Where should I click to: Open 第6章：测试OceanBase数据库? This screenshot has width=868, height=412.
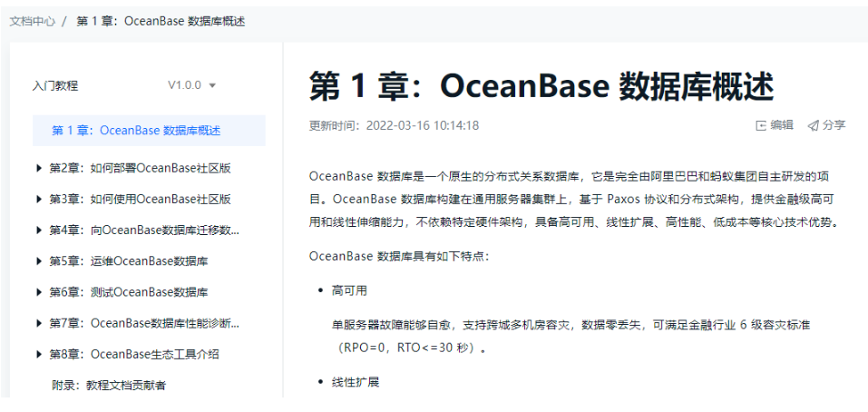(129, 292)
